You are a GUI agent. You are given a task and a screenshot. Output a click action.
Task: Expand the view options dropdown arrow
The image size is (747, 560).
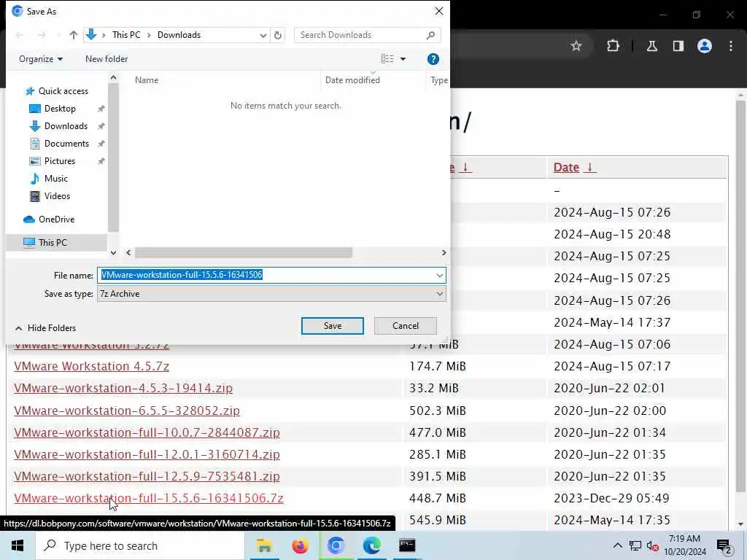(x=403, y=59)
